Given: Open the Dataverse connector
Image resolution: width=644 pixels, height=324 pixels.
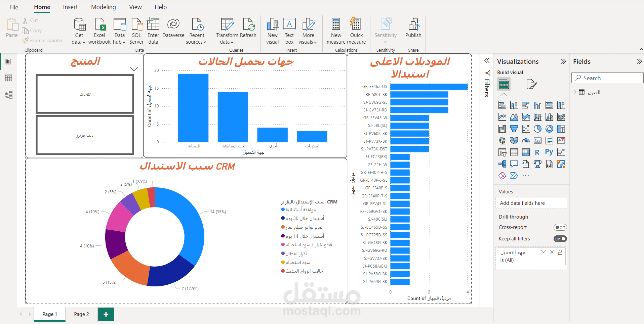Looking at the screenshot, I should (x=173, y=28).
